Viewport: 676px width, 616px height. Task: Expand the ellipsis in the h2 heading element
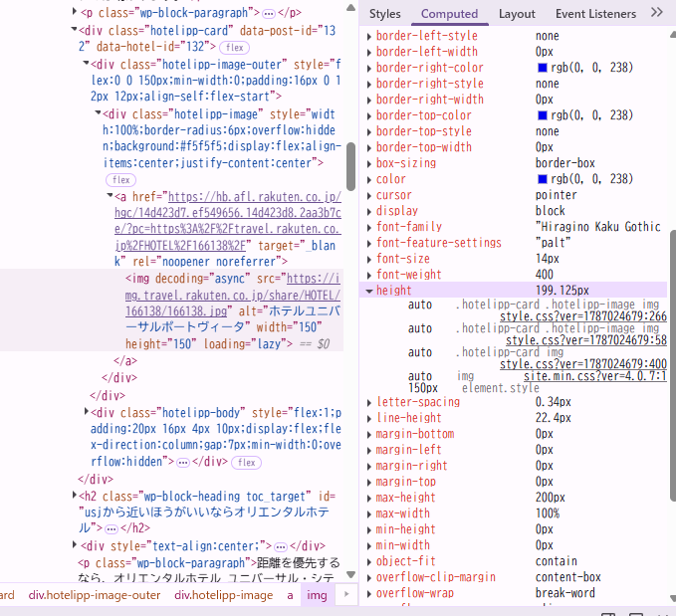point(111,528)
